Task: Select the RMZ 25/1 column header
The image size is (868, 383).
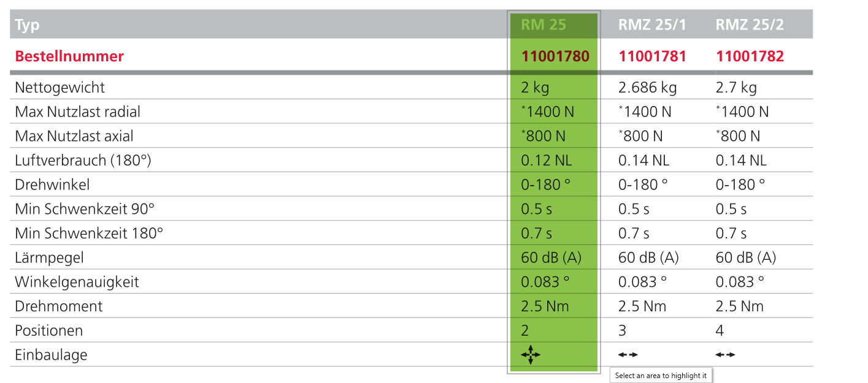Action: (652, 25)
